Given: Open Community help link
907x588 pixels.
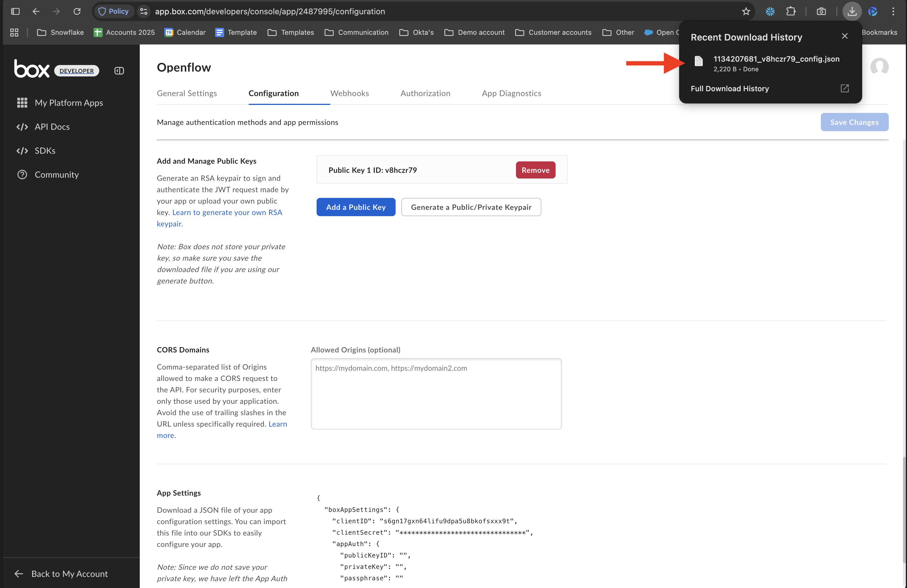Looking at the screenshot, I should (x=56, y=175).
